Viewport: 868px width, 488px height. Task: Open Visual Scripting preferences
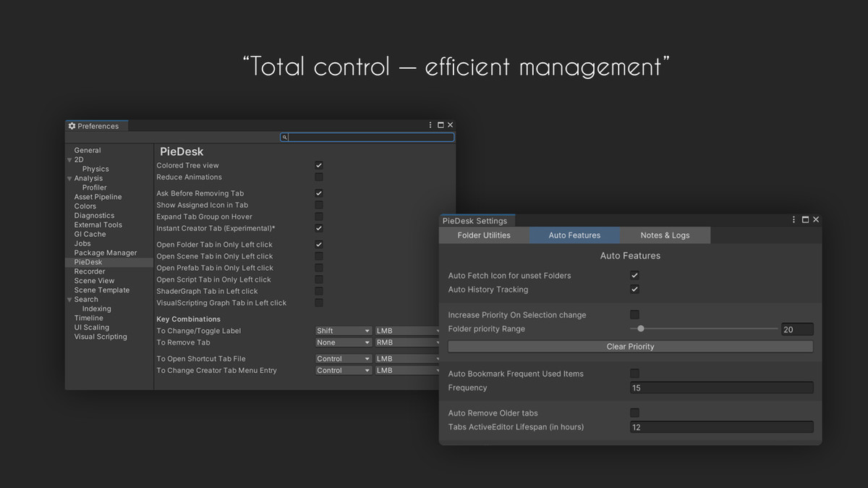tap(100, 337)
